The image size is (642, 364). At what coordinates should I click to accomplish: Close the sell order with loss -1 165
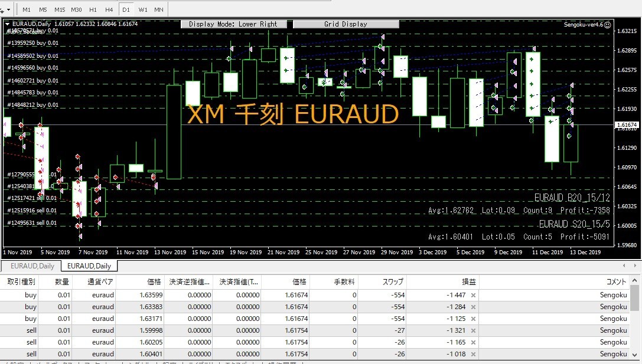tap(473, 342)
